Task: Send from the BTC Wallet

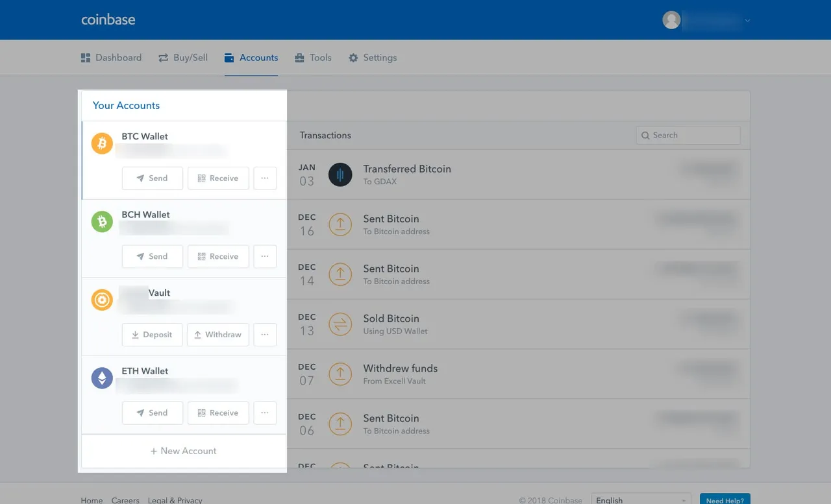Action: point(153,178)
